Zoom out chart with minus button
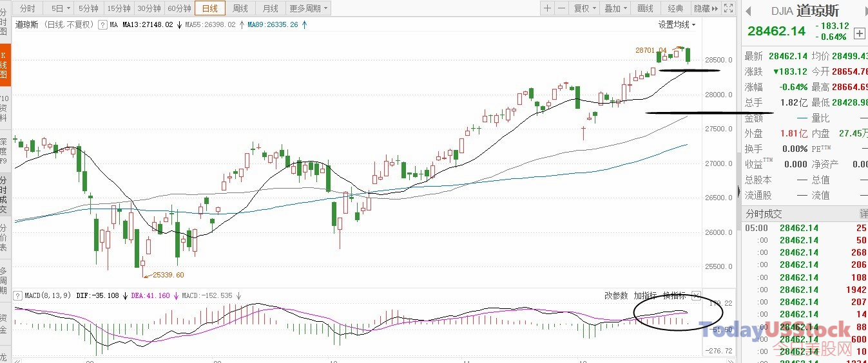 (x=562, y=8)
